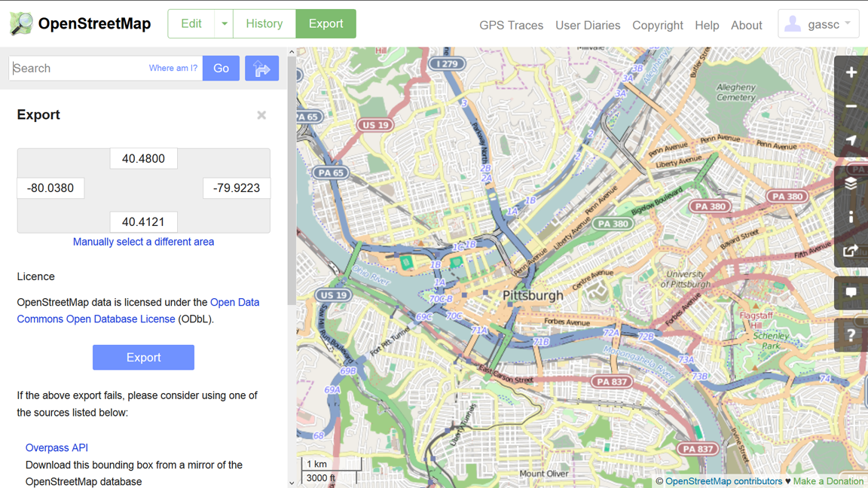Click Manually select a different area

pyautogui.click(x=143, y=242)
